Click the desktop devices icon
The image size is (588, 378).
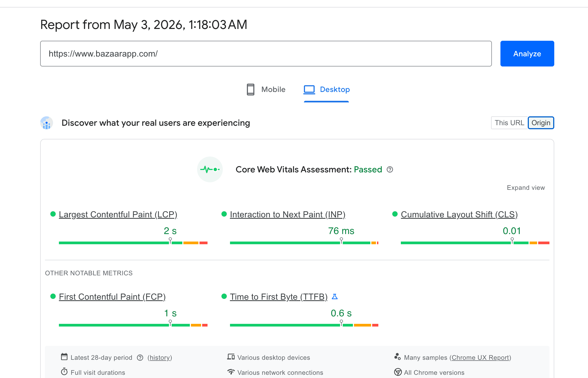231,357
